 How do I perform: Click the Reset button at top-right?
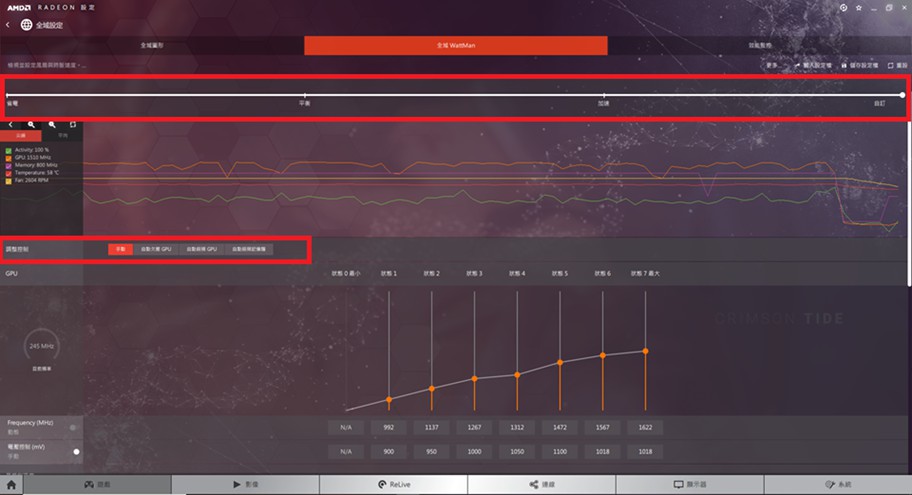point(897,65)
